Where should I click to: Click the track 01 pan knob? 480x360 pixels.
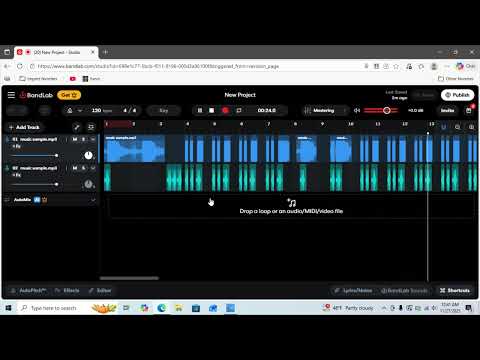[88, 155]
